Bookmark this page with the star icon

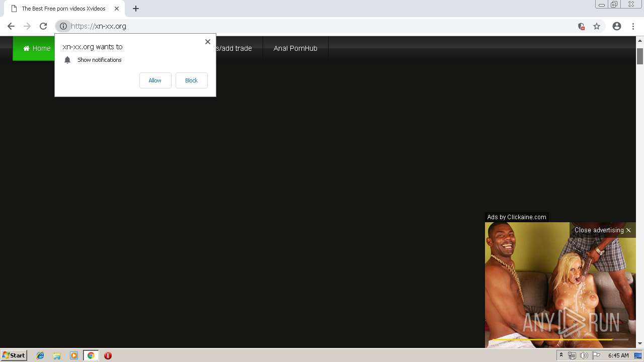(x=597, y=26)
